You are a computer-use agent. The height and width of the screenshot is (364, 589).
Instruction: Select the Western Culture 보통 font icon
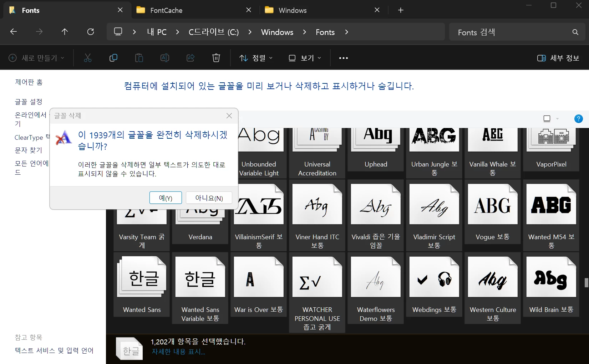tap(493, 277)
